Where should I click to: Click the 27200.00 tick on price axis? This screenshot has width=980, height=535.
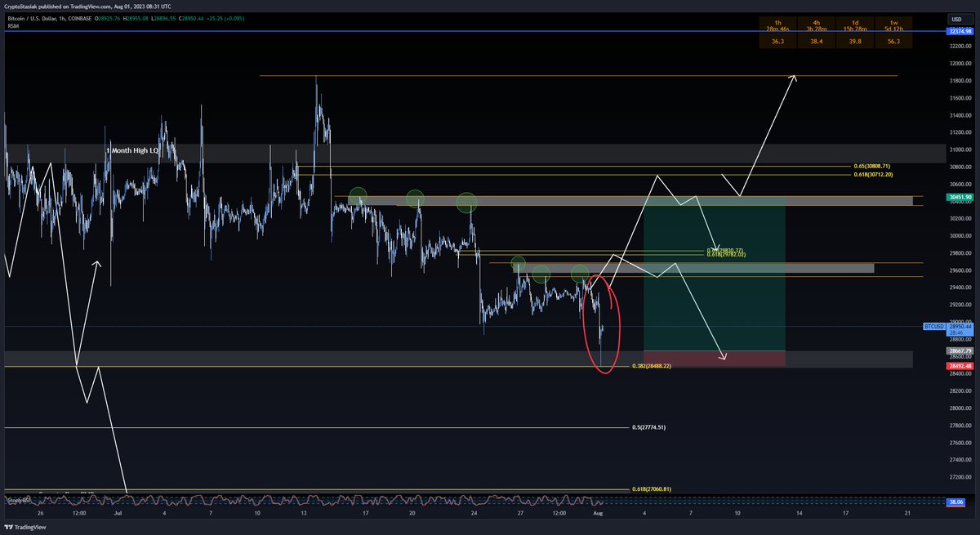tap(959, 477)
